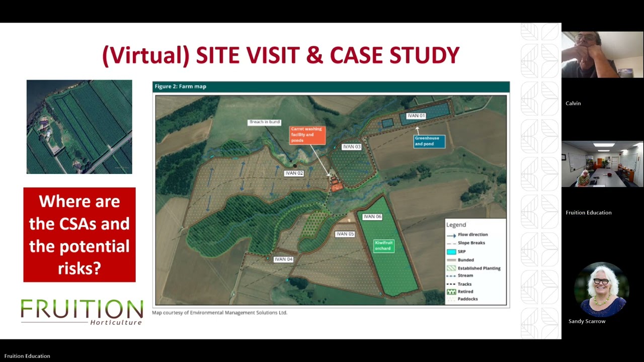The height and width of the screenshot is (362, 644).
Task: Click the 'Breach in bund' map label
Action: tap(264, 122)
